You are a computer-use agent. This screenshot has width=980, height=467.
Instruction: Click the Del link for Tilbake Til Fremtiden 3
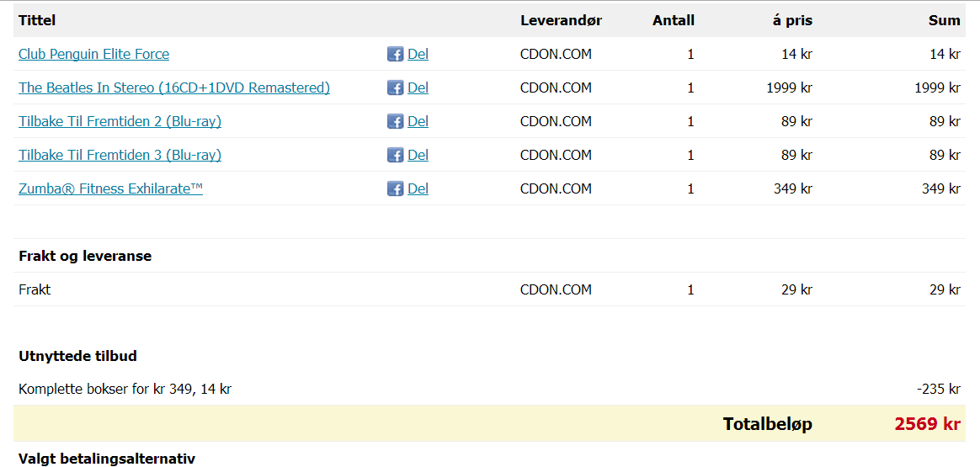point(418,155)
